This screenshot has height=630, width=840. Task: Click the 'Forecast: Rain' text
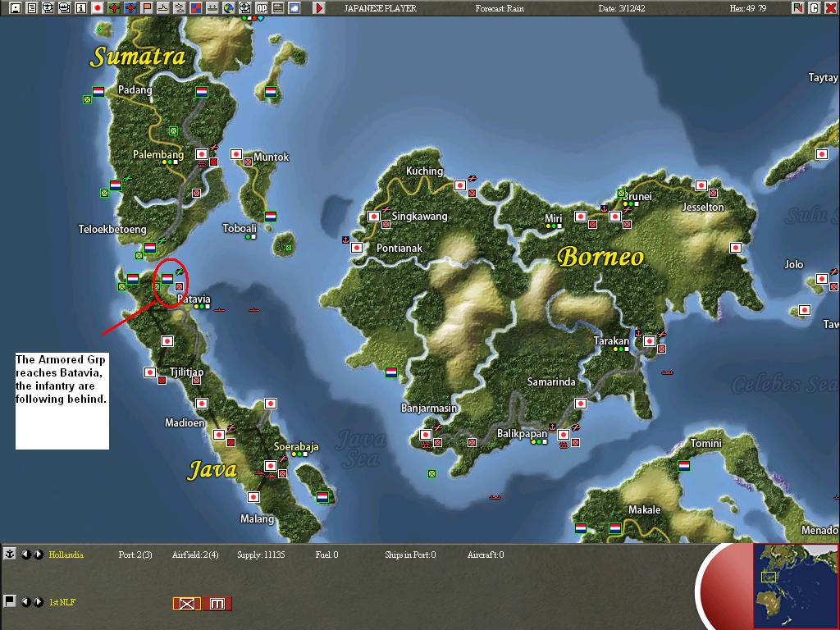pos(500,8)
